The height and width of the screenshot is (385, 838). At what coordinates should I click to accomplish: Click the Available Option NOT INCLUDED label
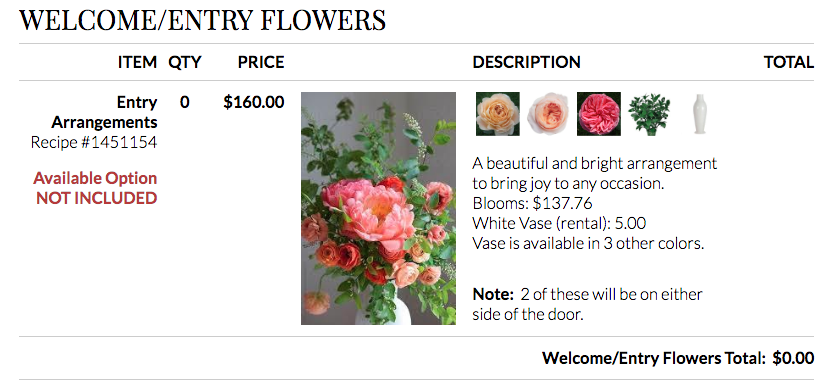95,188
